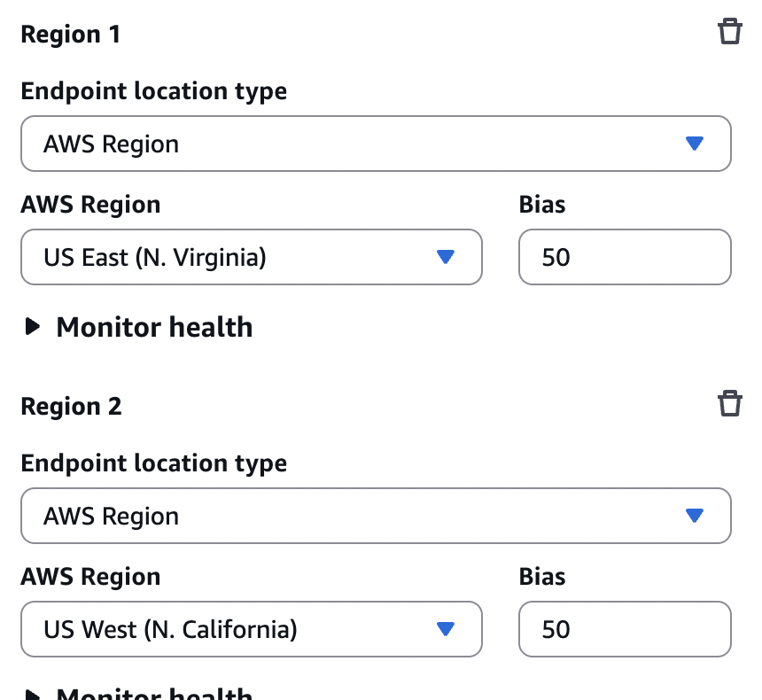Screen dimensions: 762x700
Task: Delete Region 1 using its trash icon
Action: tap(729, 33)
